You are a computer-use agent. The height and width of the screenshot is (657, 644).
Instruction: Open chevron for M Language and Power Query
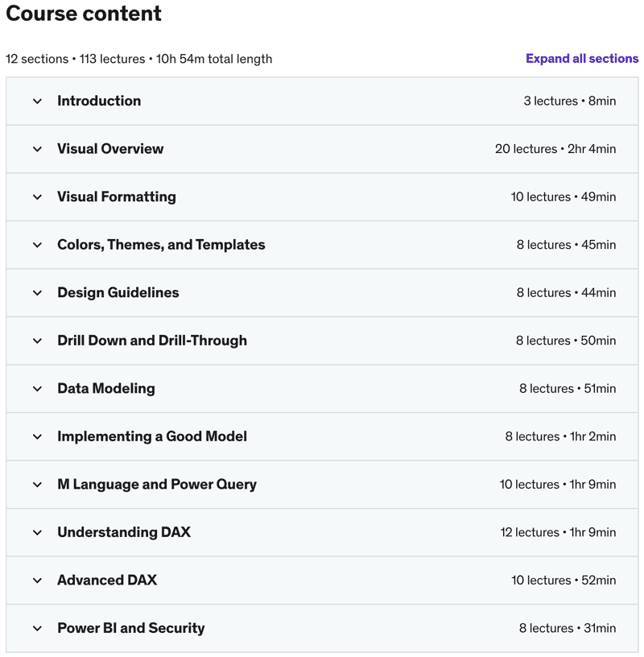(x=37, y=485)
